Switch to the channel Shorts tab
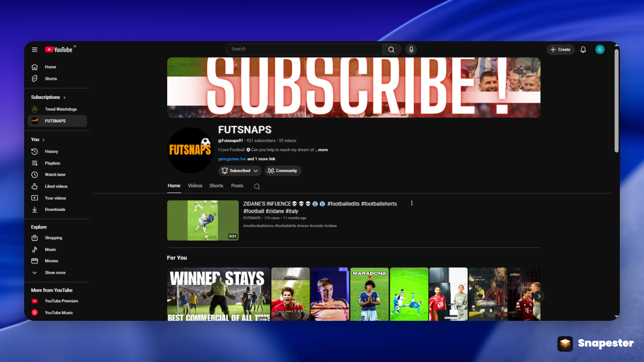 coord(216,186)
